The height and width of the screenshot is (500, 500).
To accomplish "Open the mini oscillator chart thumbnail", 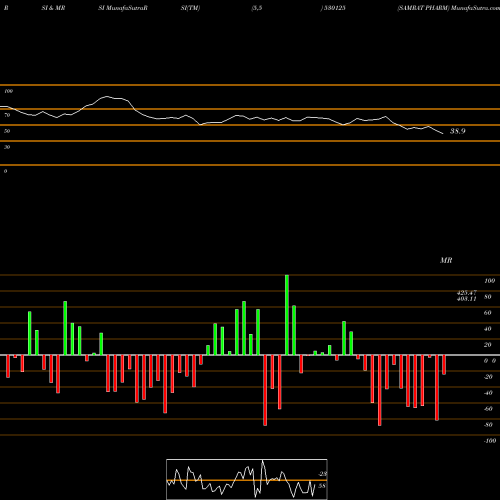I will pyautogui.click(x=247, y=479).
